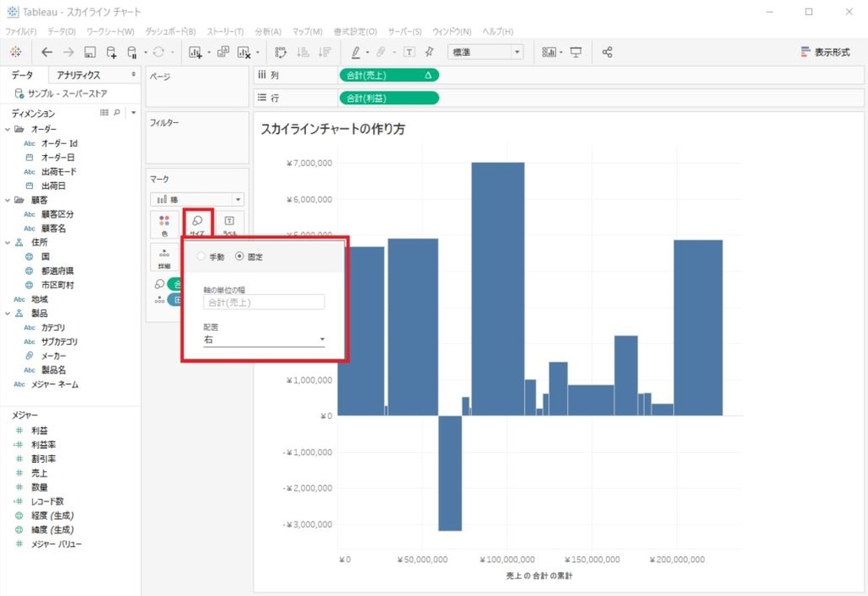The image size is (868, 596).
Task: Switch to the アナリティクス tab
Action: [79, 75]
